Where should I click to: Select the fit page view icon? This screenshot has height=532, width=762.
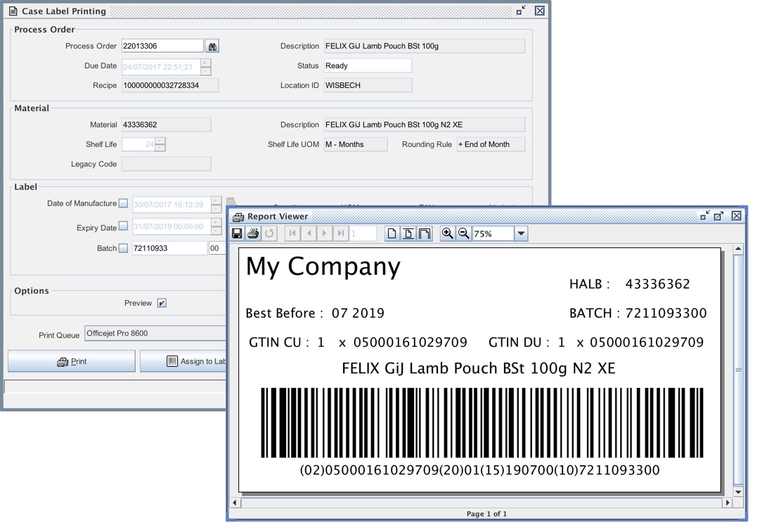pyautogui.click(x=408, y=233)
